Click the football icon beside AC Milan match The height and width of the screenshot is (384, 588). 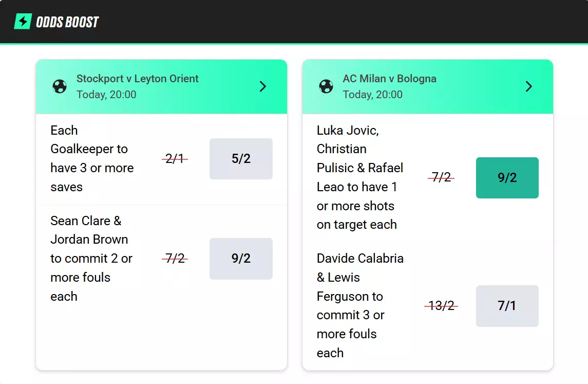point(326,86)
